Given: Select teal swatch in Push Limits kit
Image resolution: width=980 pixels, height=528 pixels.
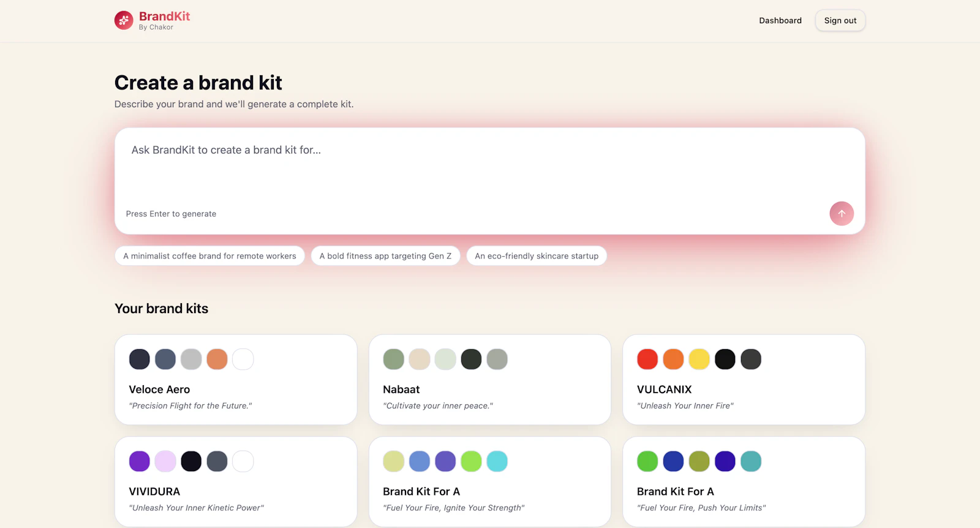Looking at the screenshot, I should point(751,461).
